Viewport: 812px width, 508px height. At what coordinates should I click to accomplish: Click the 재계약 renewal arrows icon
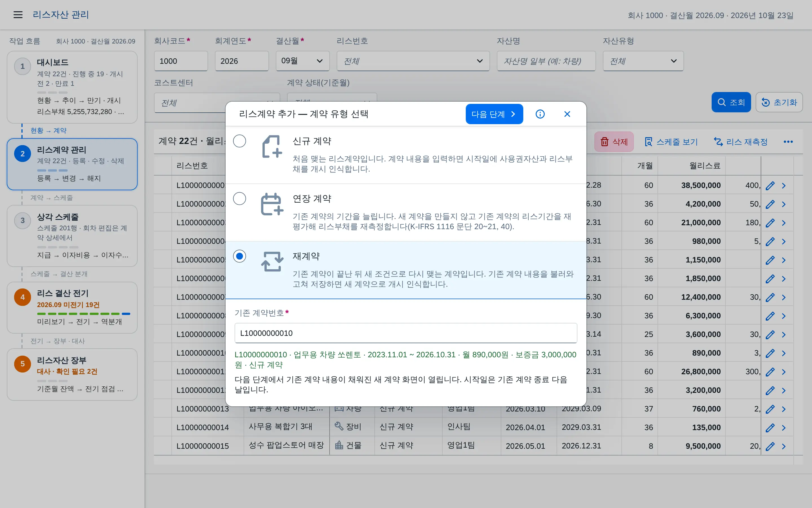click(x=272, y=261)
